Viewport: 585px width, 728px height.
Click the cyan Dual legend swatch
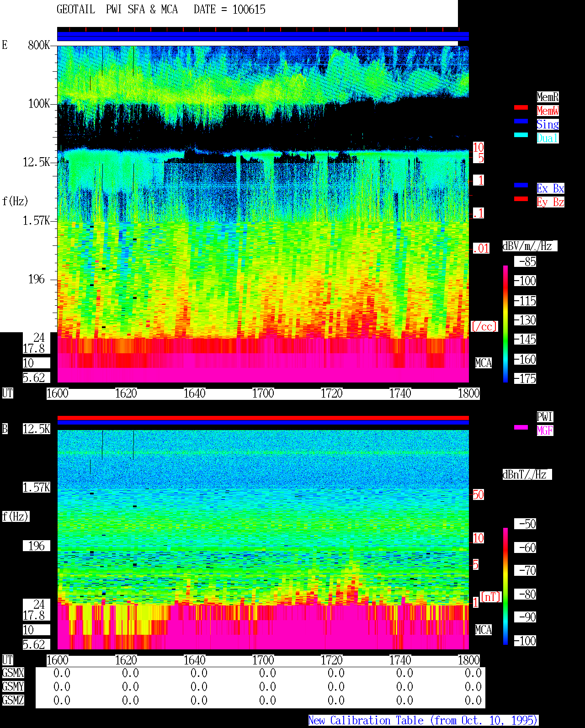click(x=521, y=135)
